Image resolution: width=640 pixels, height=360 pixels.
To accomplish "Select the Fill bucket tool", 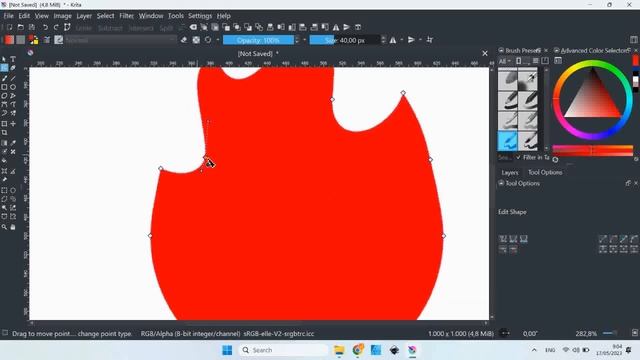I will (4, 160).
